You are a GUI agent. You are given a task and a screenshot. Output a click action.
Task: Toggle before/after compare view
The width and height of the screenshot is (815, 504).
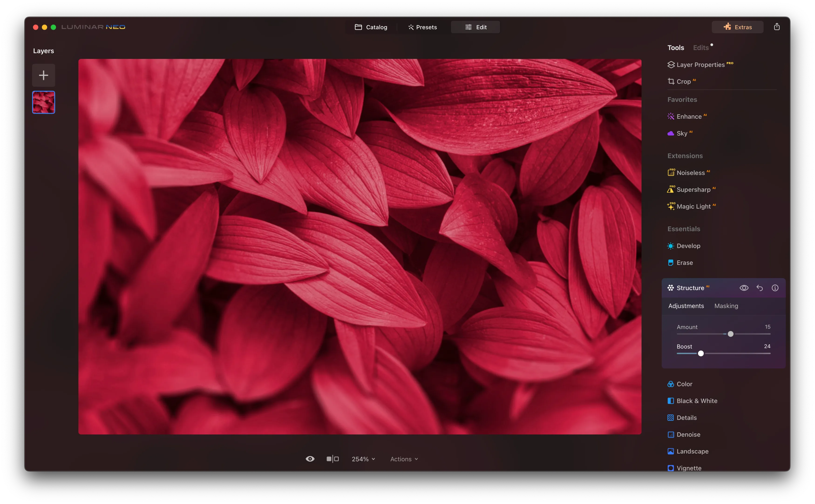tap(332, 459)
